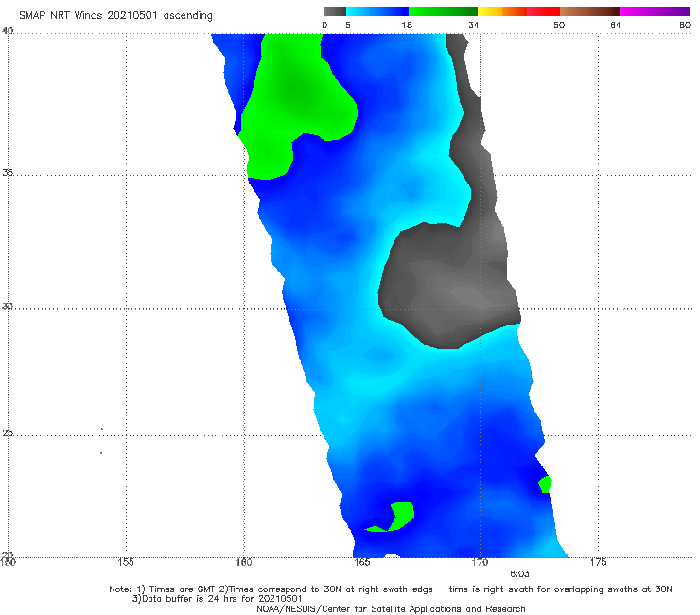Click the longitude label '165'
This screenshot has width=700, height=615.
[361, 562]
